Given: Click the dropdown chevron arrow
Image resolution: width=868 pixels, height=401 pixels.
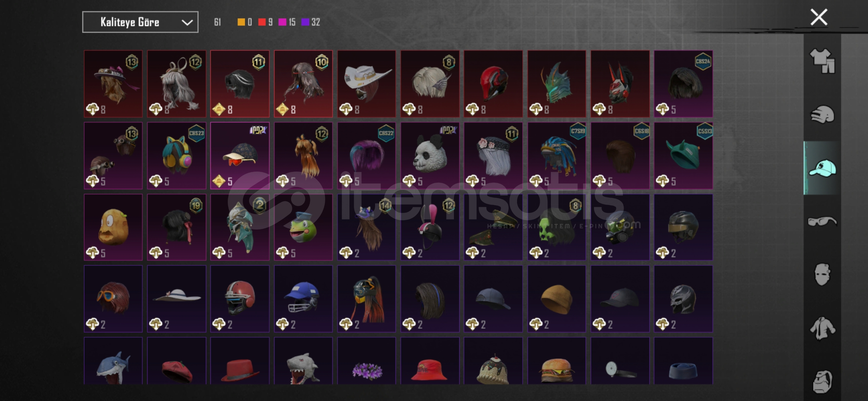Looking at the screenshot, I should point(187,22).
